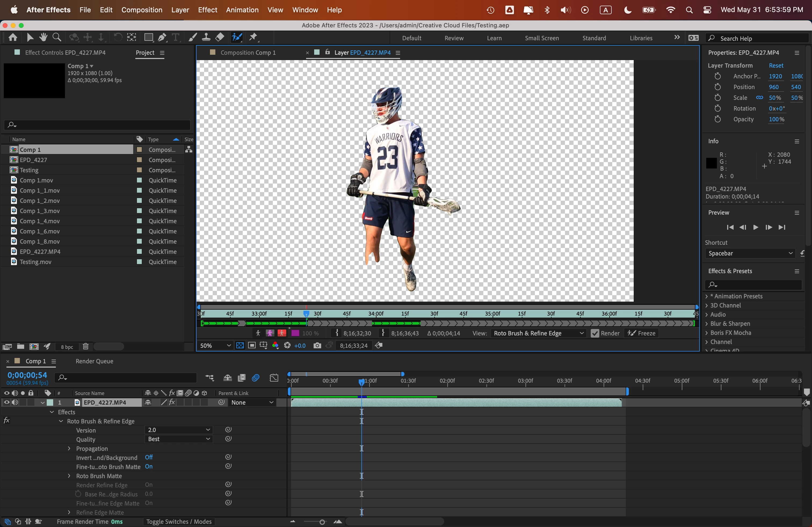
Task: Choose the Pen tool
Action: [x=162, y=37]
